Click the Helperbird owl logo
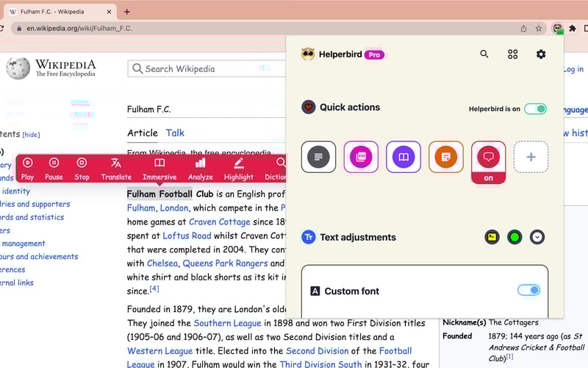This screenshot has height=368, width=588. pos(308,54)
